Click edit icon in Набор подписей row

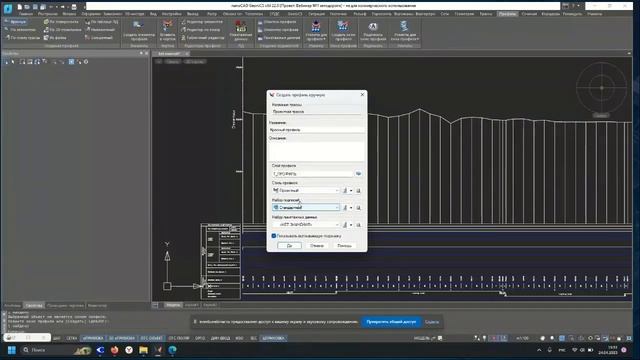[345, 208]
